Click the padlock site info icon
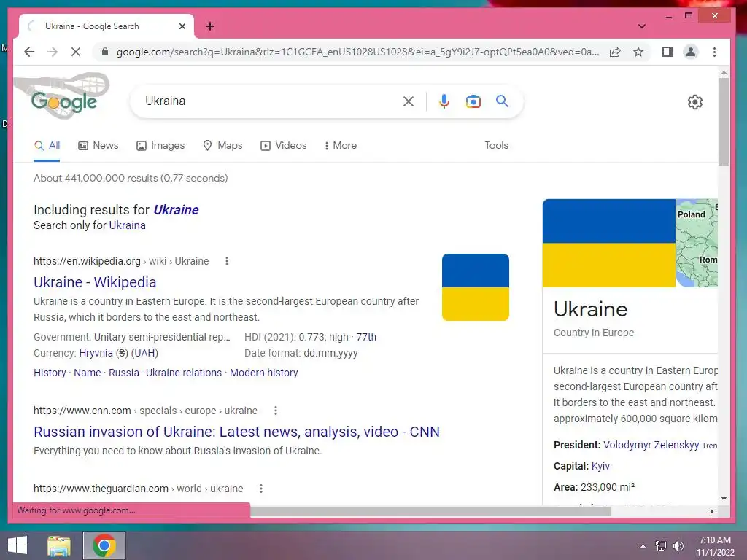Image resolution: width=747 pixels, height=560 pixels. tap(105, 52)
